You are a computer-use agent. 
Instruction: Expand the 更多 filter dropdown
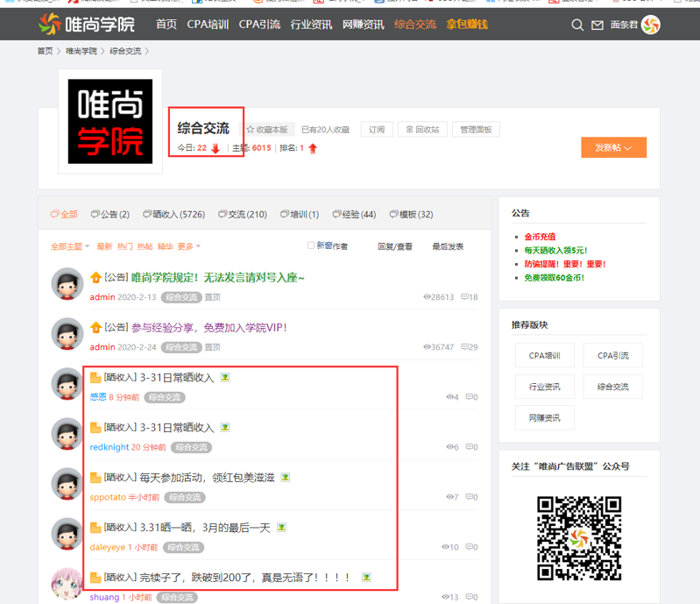pos(188,246)
